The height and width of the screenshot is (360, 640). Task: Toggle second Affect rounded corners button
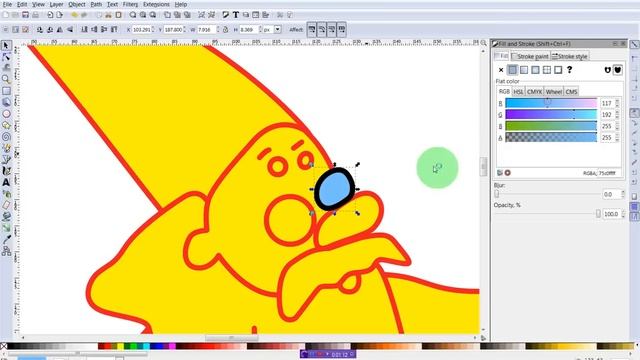coord(322,29)
